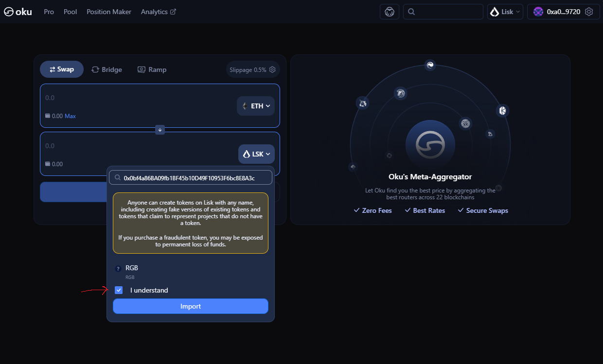Open the Analytics external link
This screenshot has width=603, height=364.
(159, 12)
